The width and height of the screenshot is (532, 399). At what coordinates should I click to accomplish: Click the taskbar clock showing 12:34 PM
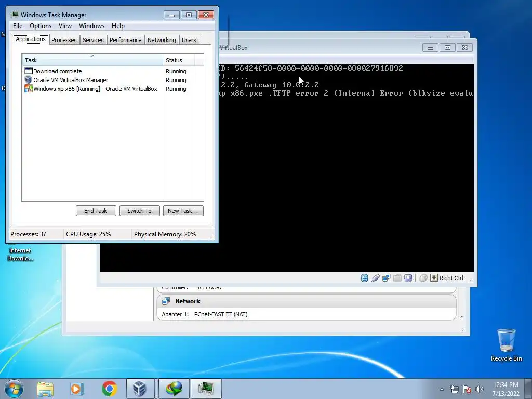click(506, 389)
